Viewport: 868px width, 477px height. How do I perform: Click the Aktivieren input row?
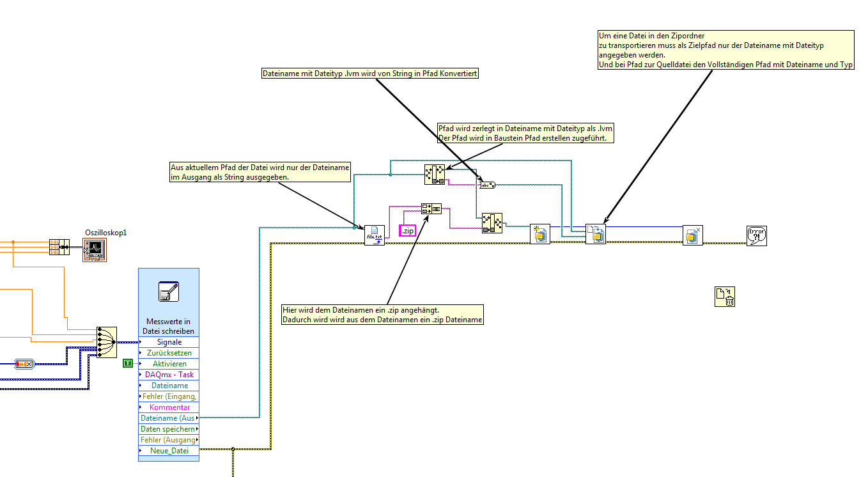point(169,364)
